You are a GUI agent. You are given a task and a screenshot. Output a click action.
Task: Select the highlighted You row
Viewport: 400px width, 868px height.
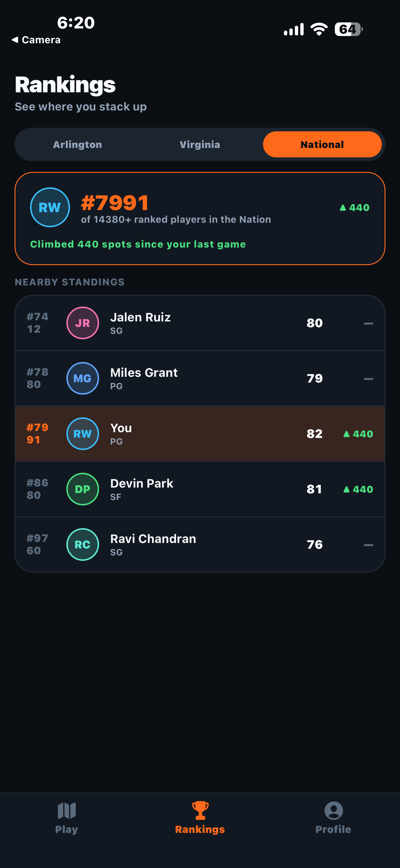point(200,434)
